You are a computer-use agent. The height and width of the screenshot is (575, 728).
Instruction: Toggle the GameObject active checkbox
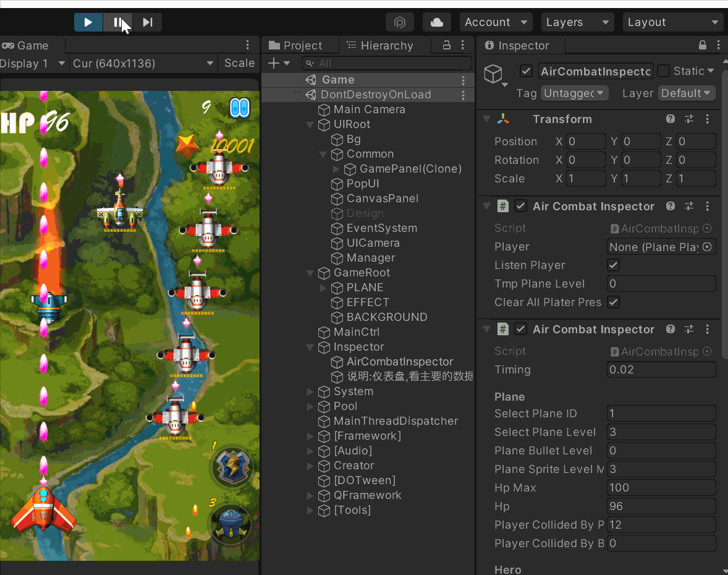[526, 71]
